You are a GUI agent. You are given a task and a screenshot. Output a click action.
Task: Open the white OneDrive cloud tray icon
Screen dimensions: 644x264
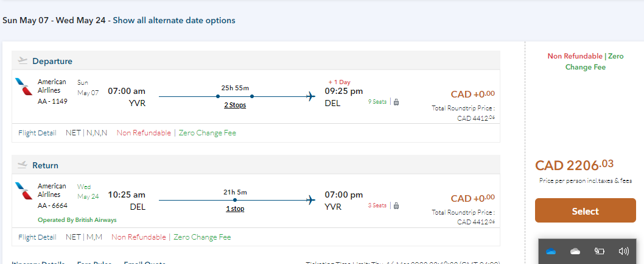point(575,251)
